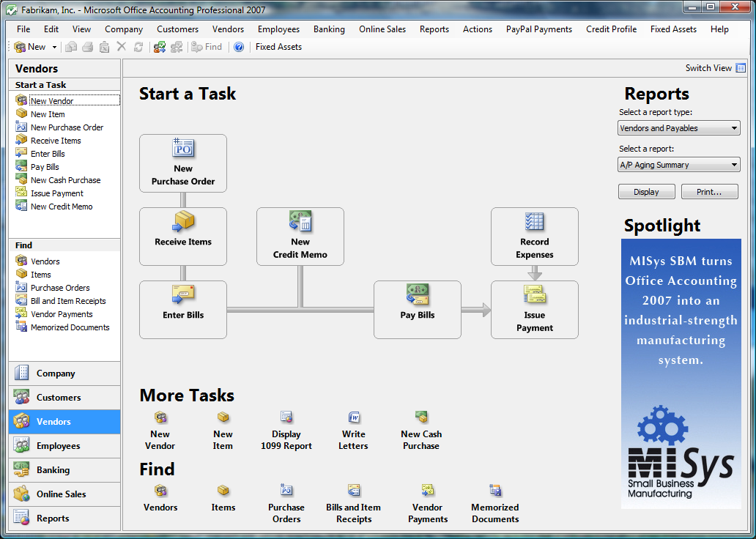The image size is (756, 539).
Task: Click the Record Expenses flowchart icon
Action: pos(534,222)
